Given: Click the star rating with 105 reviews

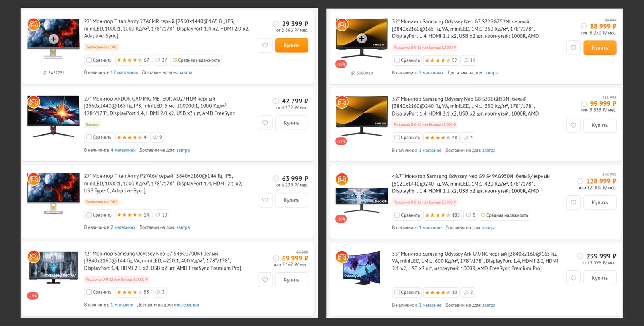Looking at the screenshot, I should click(442, 215).
